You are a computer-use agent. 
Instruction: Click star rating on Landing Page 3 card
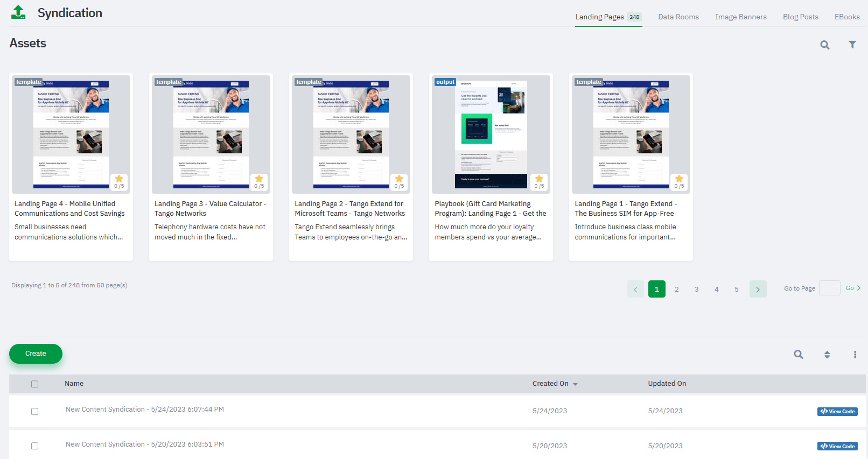tap(259, 182)
